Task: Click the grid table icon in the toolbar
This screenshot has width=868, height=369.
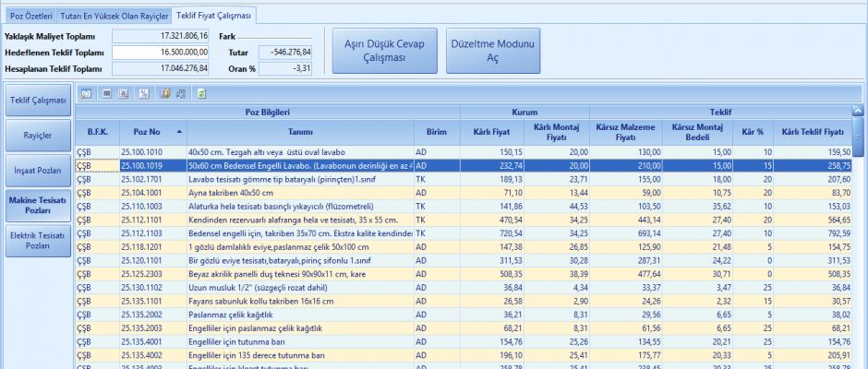Action: [123, 93]
